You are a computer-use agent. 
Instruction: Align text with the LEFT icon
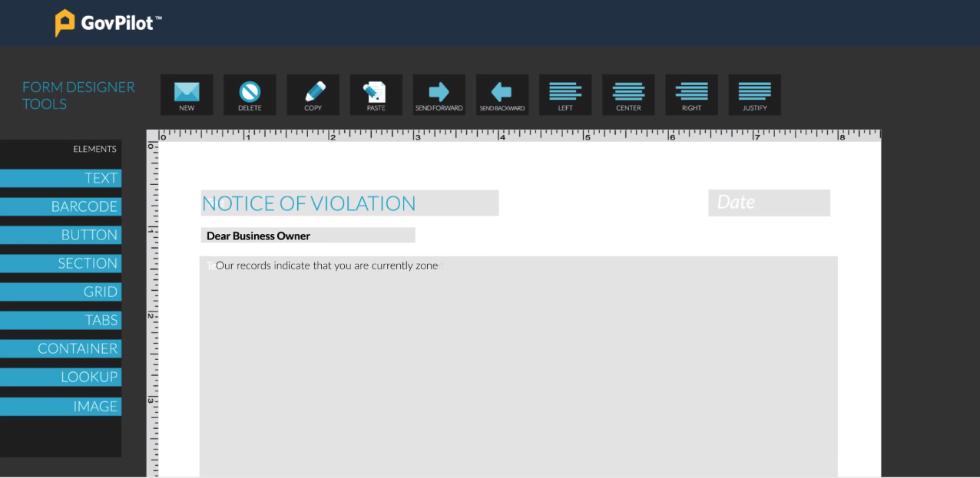click(565, 95)
